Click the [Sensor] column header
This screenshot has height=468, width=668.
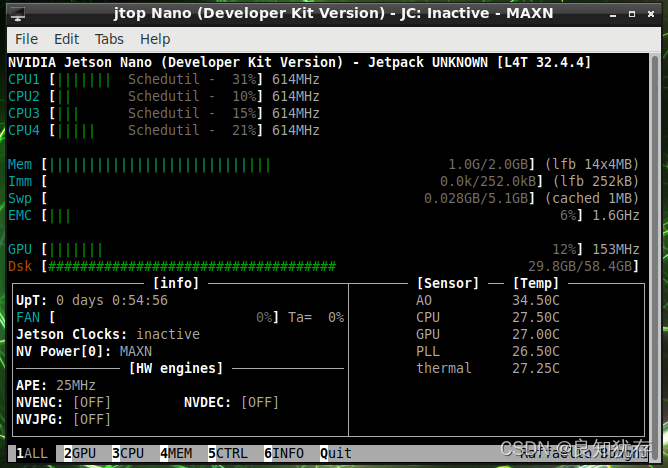click(x=448, y=284)
